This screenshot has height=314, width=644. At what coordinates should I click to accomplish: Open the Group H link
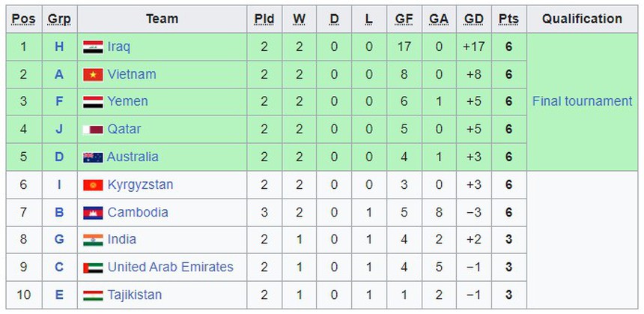pos(59,46)
